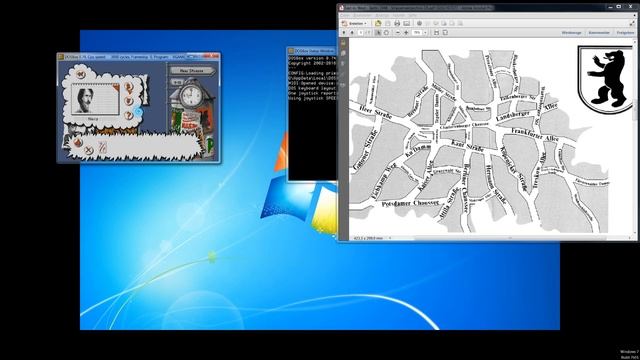Click the 'Frankfurter Allee' map label
Screen dimensions: 640x360
coord(535,134)
